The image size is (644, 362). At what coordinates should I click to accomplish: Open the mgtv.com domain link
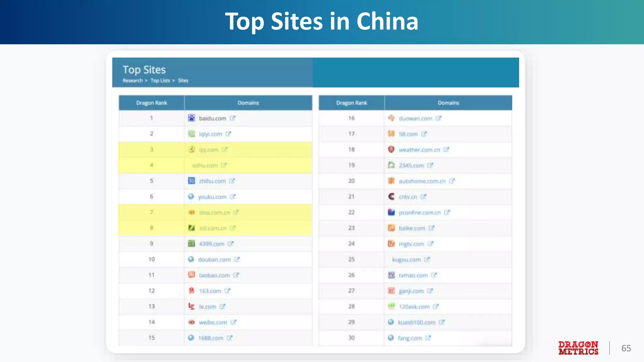411,244
